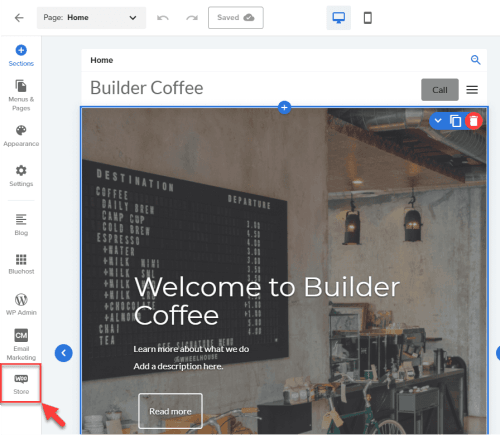This screenshot has height=435, width=500.
Task: Add a section with the blue plus
Action: (x=284, y=107)
